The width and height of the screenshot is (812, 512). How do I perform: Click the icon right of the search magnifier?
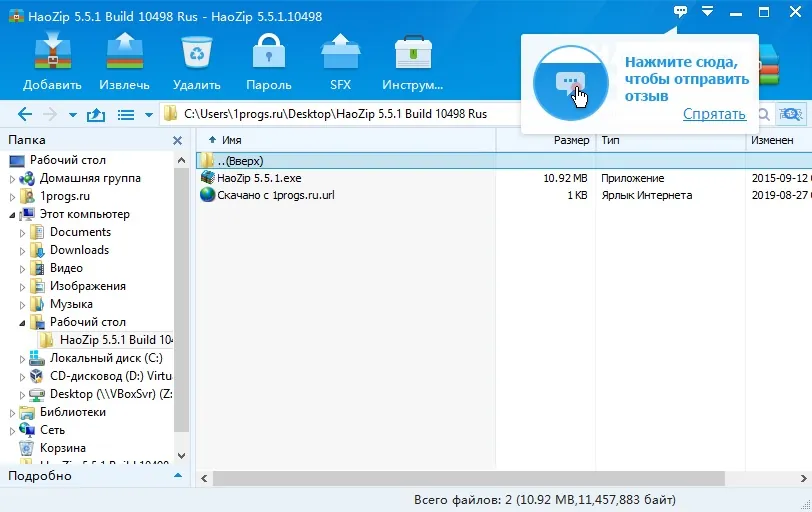[791, 114]
